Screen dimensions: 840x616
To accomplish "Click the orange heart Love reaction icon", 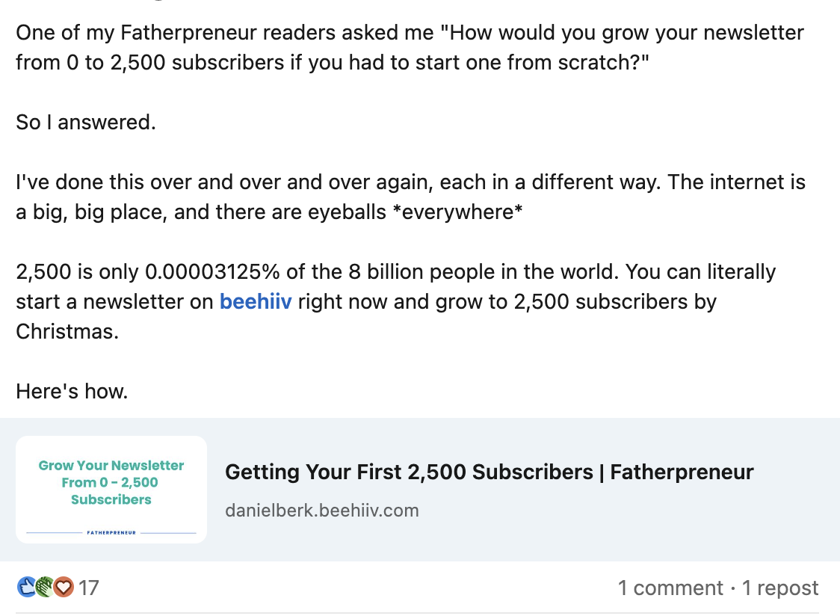I will coord(64,588).
